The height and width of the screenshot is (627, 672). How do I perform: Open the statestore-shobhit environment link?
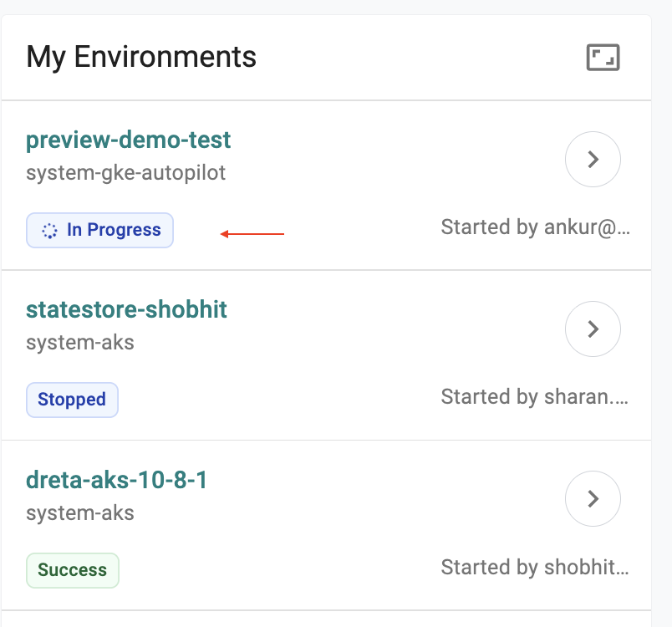[x=127, y=309]
